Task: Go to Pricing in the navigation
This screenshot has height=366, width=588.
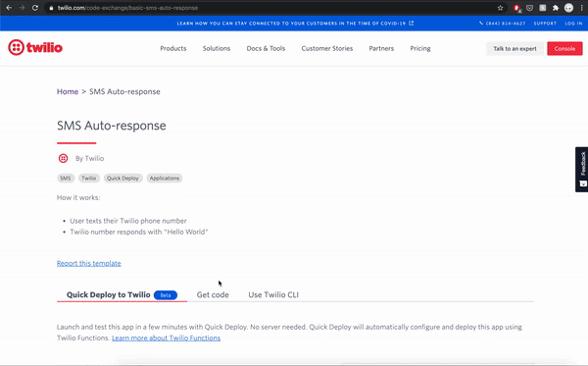Action: pos(420,48)
